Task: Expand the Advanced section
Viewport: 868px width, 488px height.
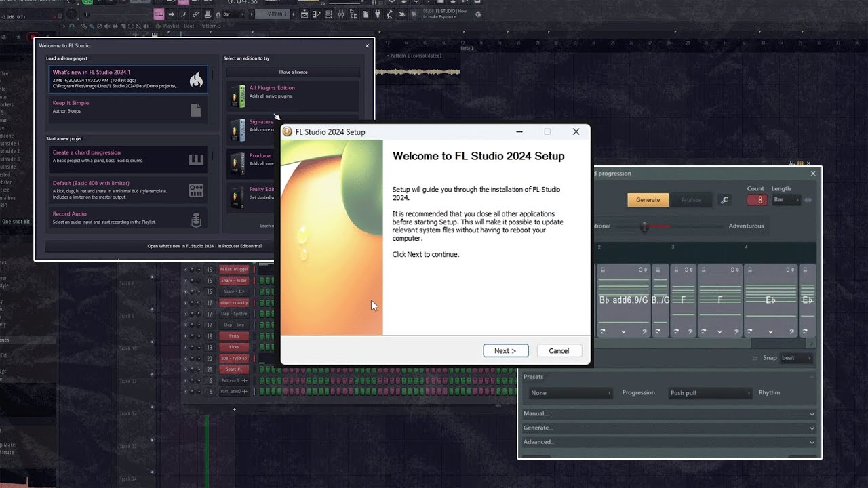Action: (x=670, y=442)
